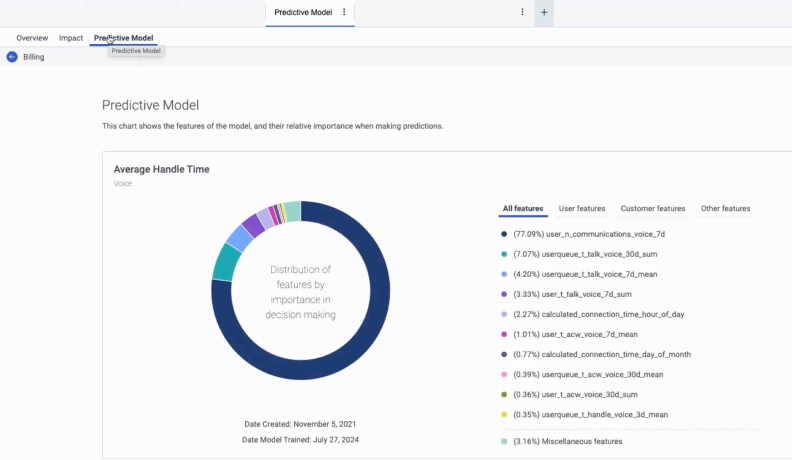Click the Billing queue name link
This screenshot has height=460, width=792.
[x=34, y=57]
